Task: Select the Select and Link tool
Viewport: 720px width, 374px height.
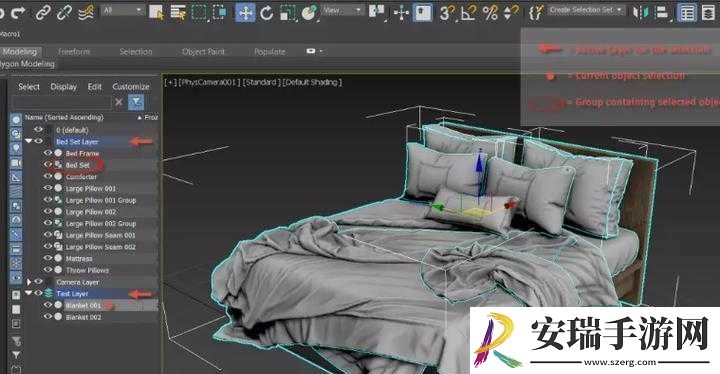Action: (43, 12)
